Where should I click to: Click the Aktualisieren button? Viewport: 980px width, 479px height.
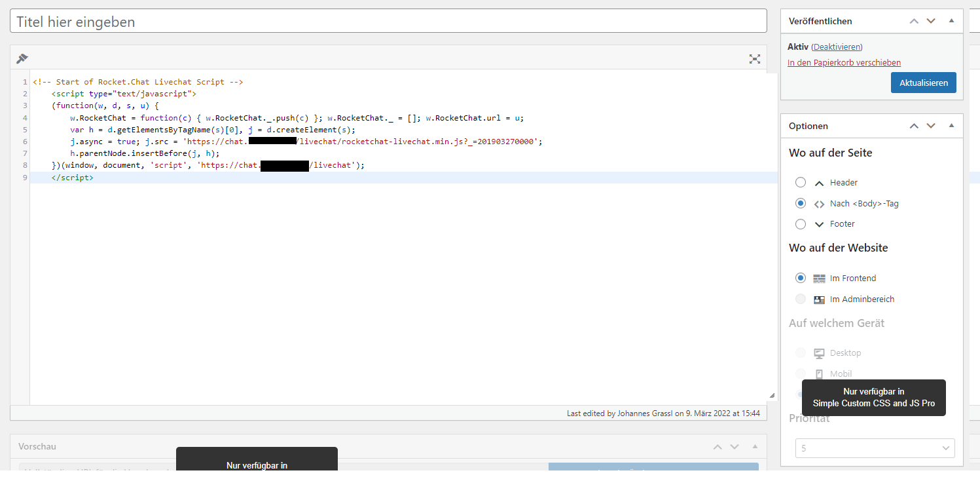[924, 83]
